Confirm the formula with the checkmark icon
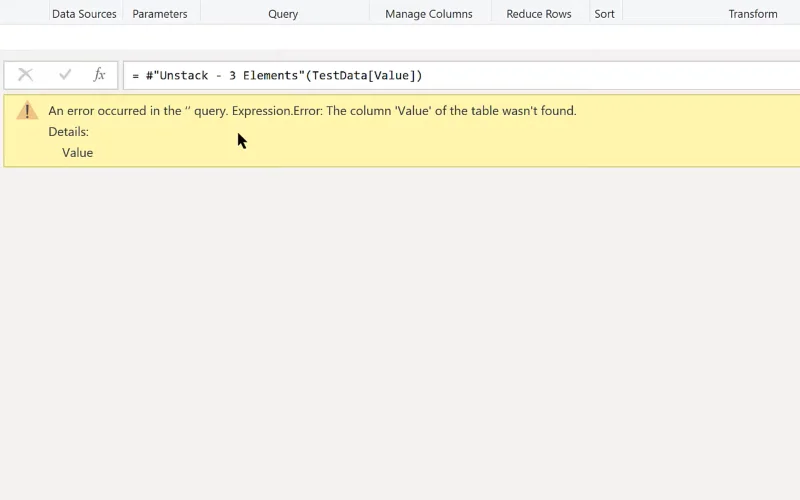Viewport: 800px width, 500px height. (x=65, y=75)
